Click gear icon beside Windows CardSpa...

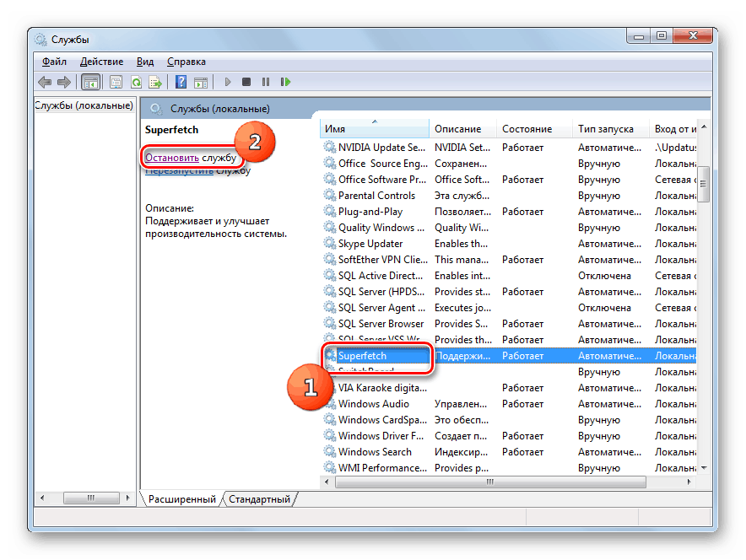(x=330, y=419)
